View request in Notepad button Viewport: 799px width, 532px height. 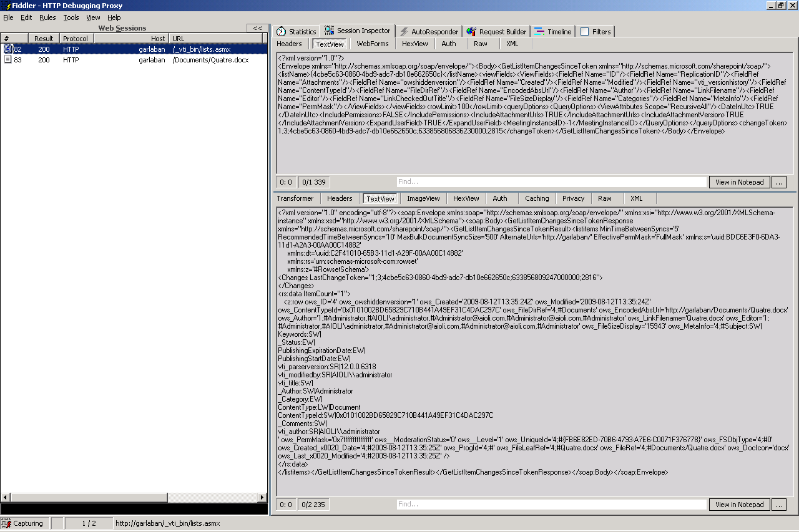(x=740, y=182)
